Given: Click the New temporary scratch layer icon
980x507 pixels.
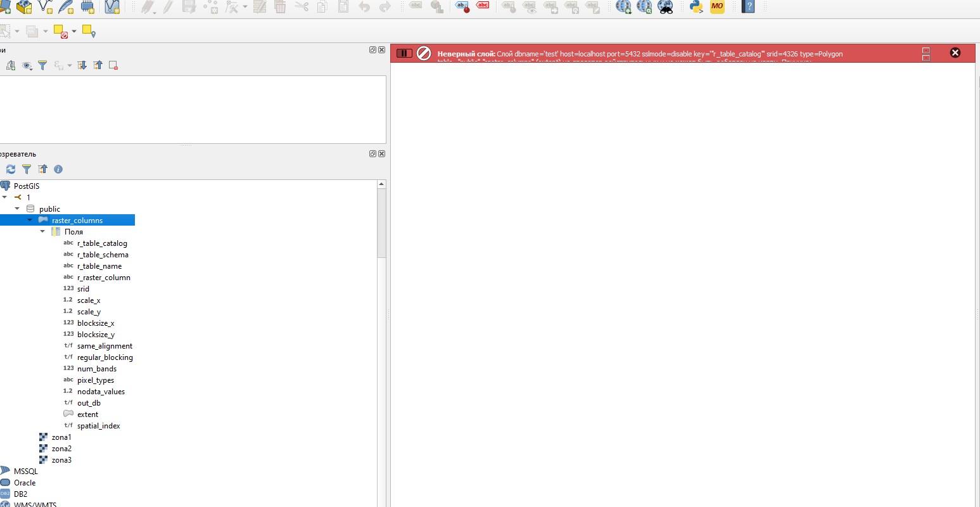Looking at the screenshot, I should click(87, 6).
